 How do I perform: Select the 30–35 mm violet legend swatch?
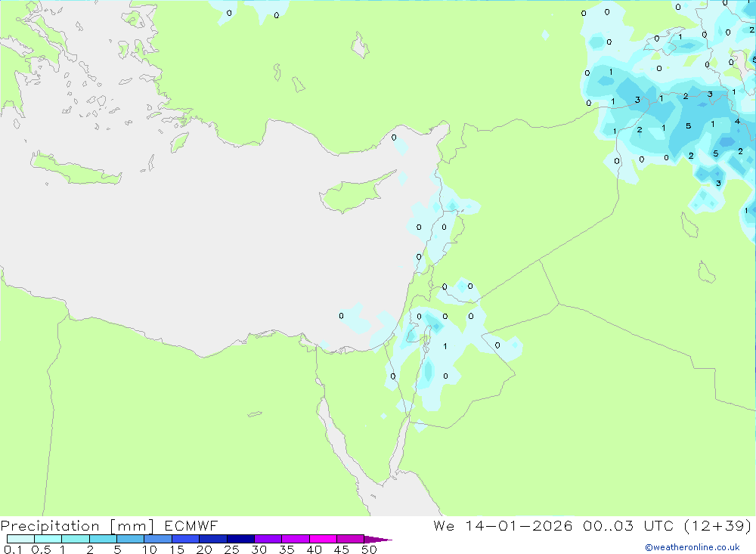coord(268,539)
